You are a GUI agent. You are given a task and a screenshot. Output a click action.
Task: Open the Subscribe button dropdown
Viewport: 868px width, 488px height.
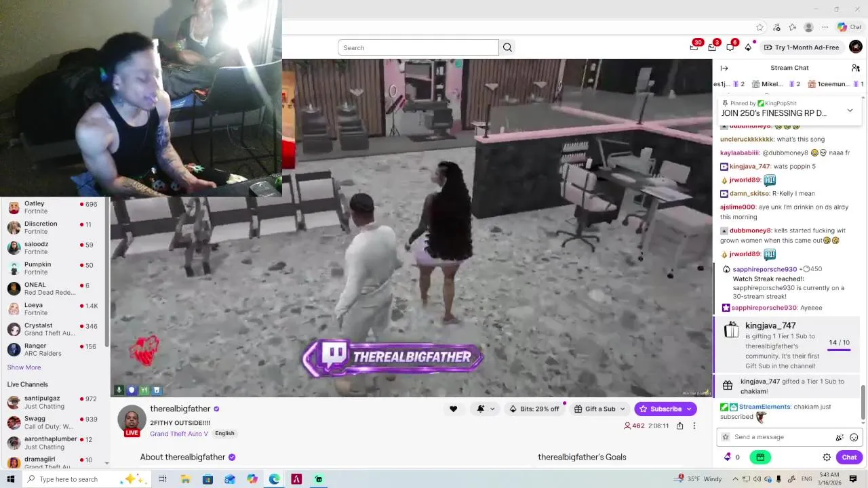[689, 409]
